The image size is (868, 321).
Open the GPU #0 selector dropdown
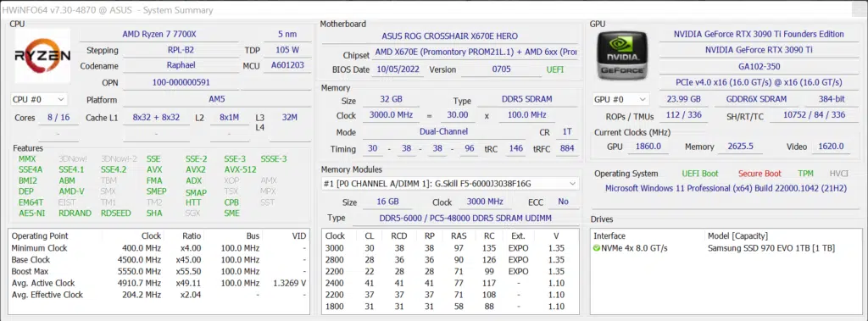point(621,100)
